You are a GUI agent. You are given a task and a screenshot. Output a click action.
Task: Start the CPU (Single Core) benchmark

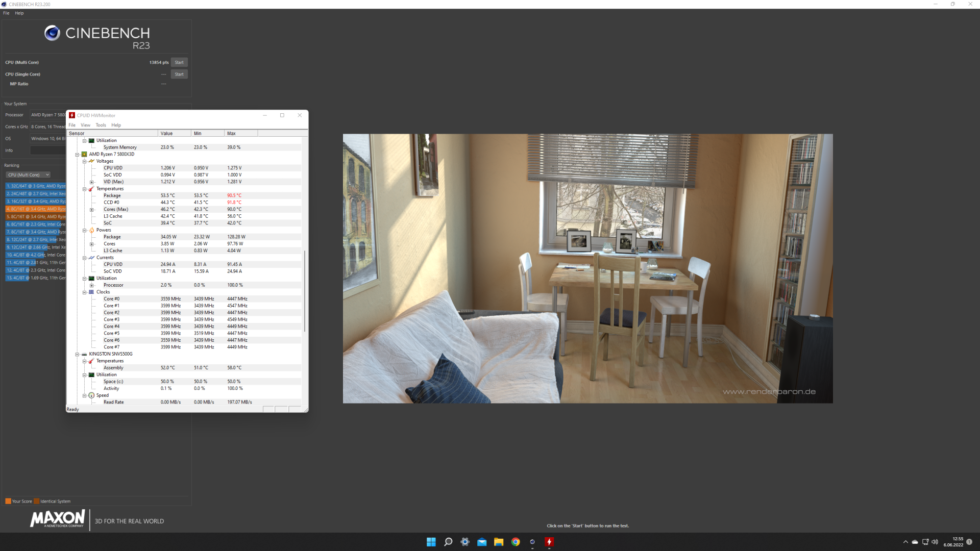(179, 74)
